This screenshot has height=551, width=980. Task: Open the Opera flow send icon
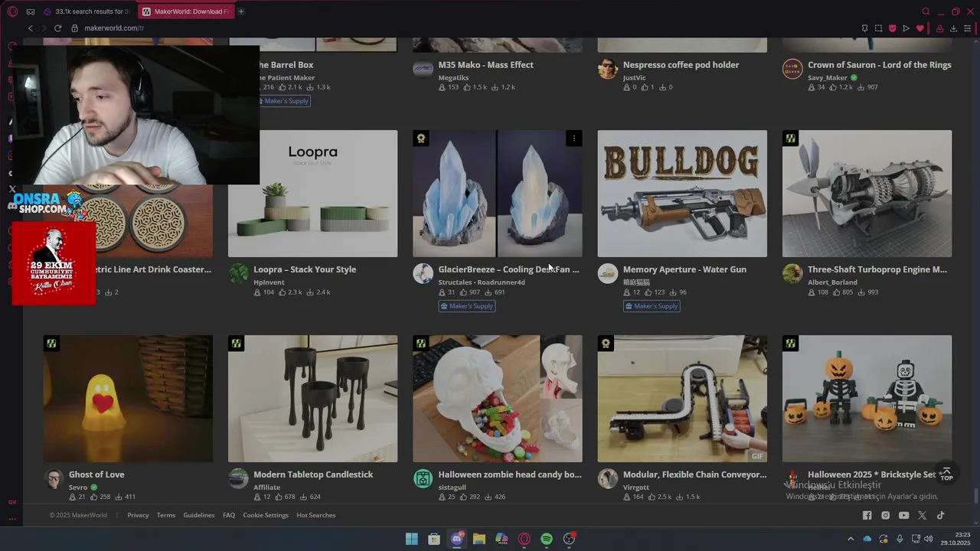pos(906,28)
